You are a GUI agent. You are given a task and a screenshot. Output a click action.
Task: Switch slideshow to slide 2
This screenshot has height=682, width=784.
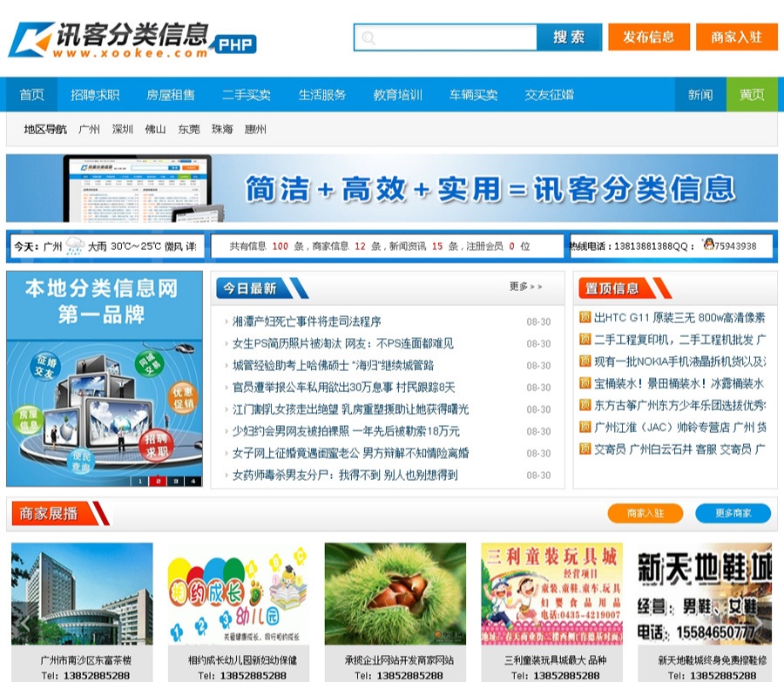point(158,481)
